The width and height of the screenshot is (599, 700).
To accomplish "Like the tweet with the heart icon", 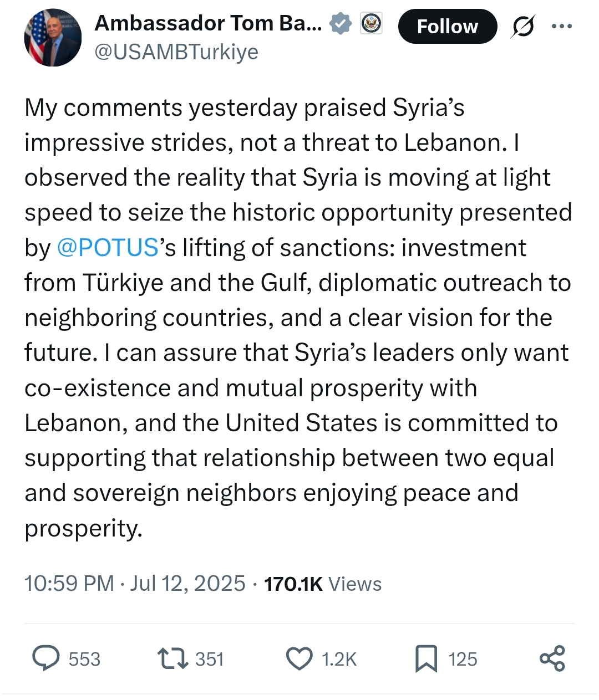I will tap(299, 659).
